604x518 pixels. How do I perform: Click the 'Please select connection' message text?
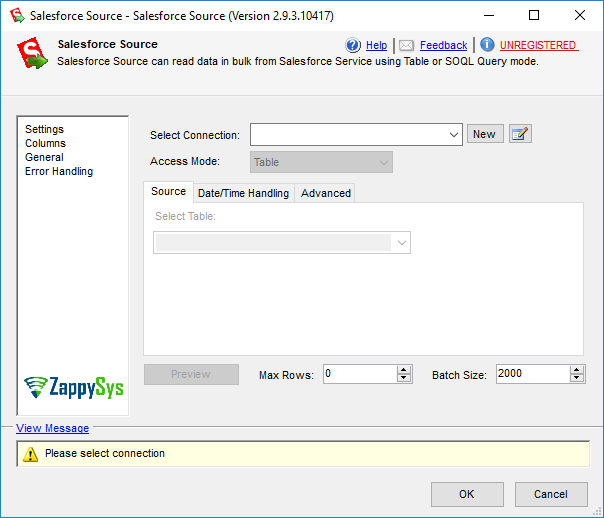[x=105, y=453]
